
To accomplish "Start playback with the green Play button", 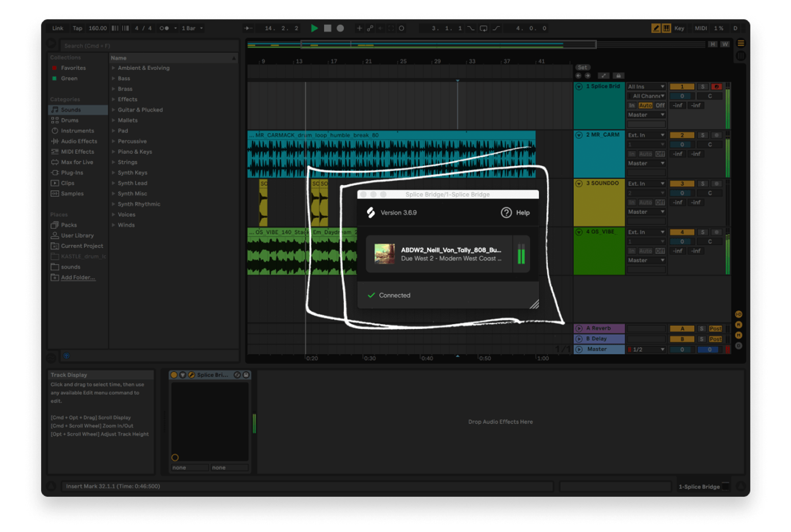I will tap(314, 28).
